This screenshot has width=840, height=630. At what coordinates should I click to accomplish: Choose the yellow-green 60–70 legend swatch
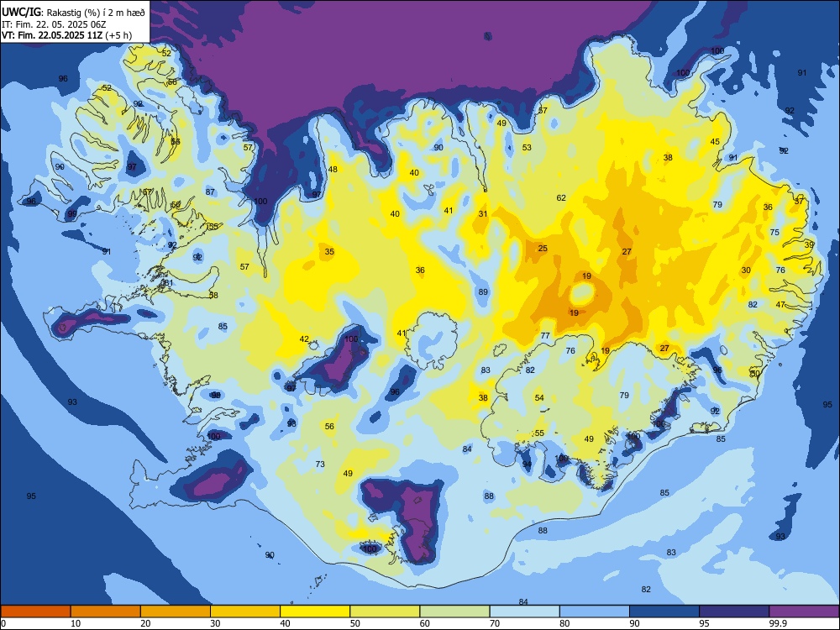tap(454, 612)
